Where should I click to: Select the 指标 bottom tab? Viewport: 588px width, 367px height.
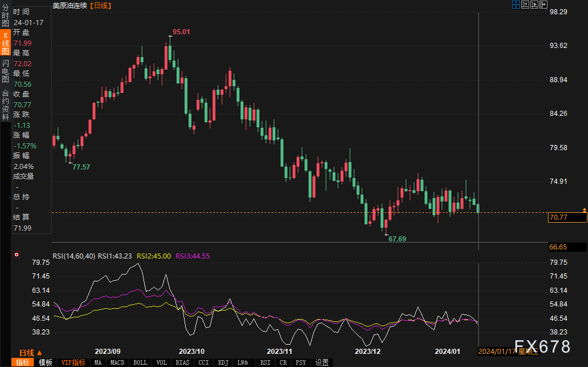pyautogui.click(x=22, y=362)
